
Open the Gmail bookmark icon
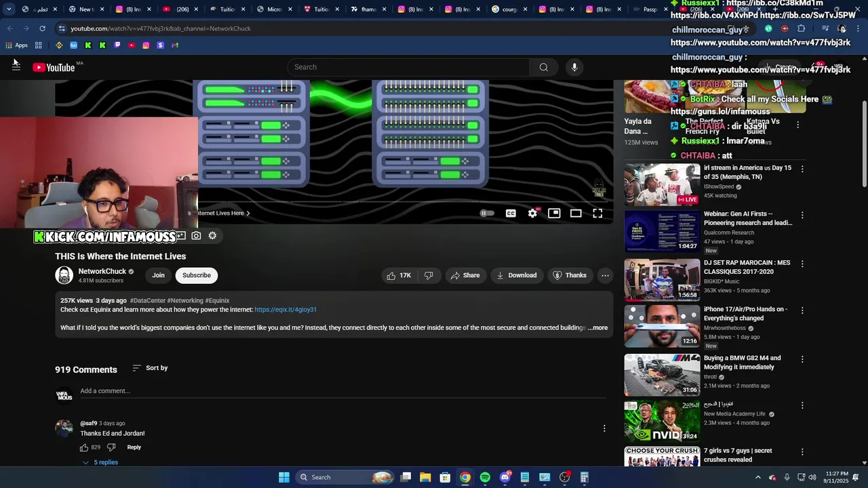(175, 45)
